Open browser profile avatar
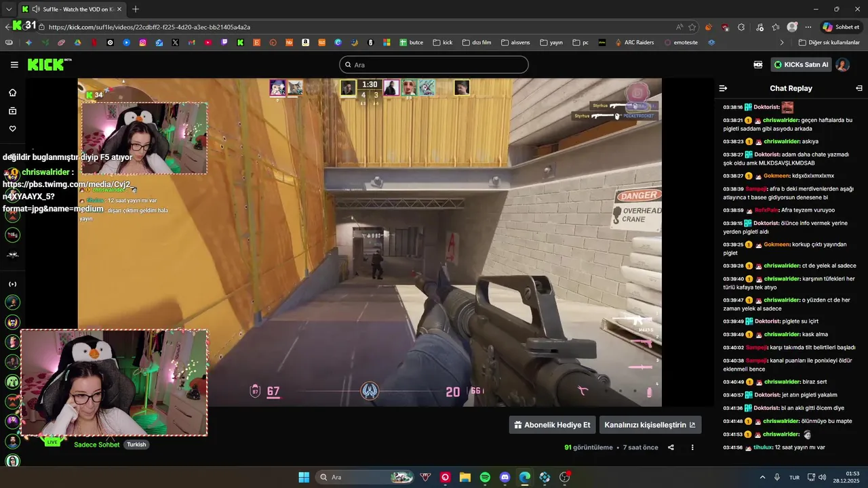Image resolution: width=868 pixels, height=488 pixels. (792, 27)
